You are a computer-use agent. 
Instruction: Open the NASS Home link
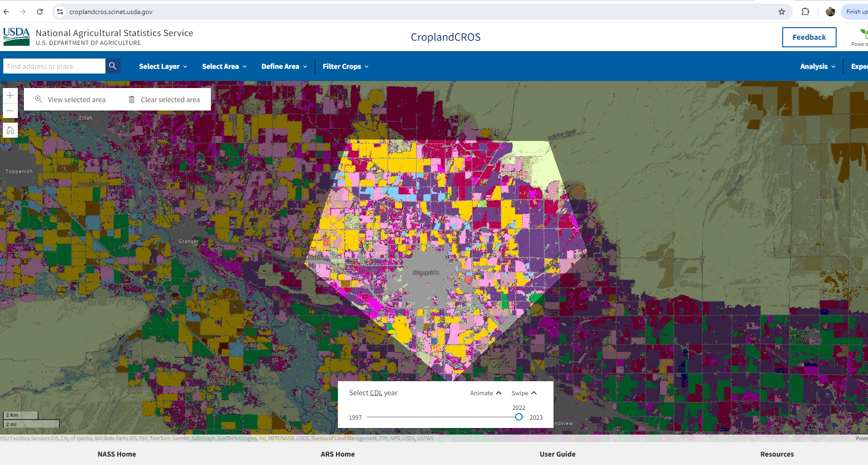[117, 454]
